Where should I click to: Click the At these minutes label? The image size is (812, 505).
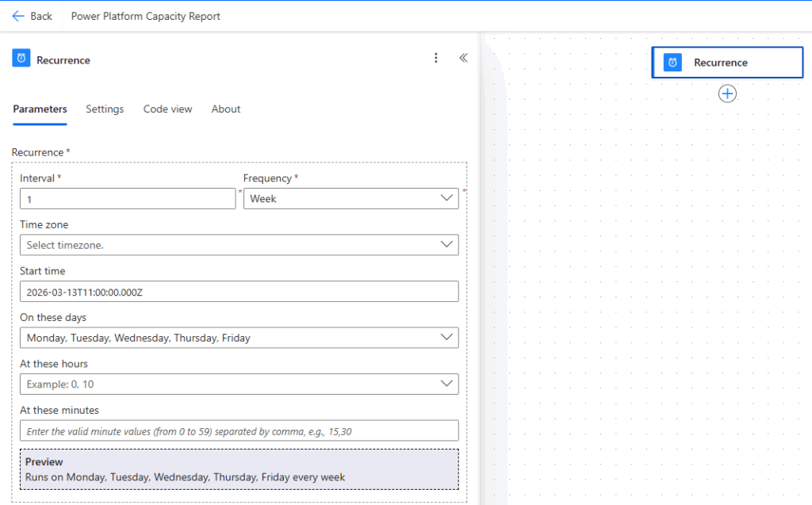59,410
